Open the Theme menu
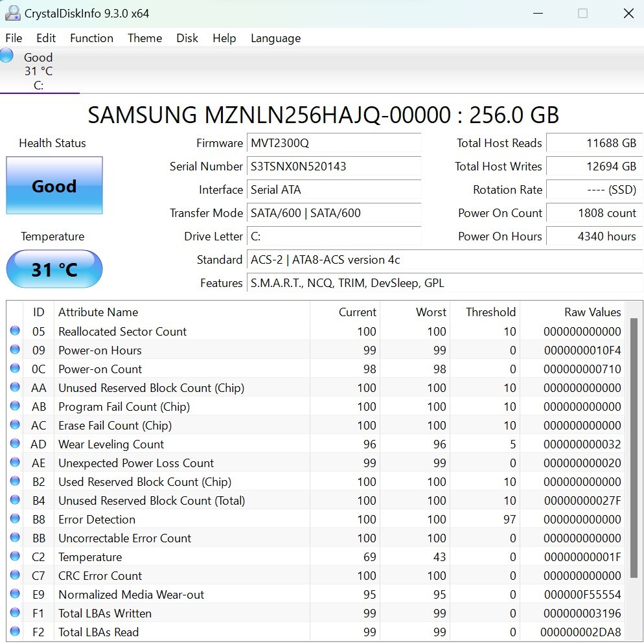Screen dimensions: 644x644 tap(144, 38)
